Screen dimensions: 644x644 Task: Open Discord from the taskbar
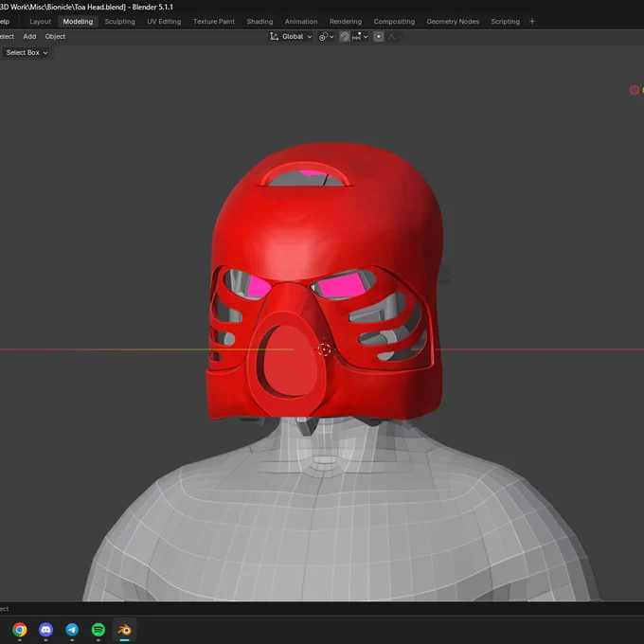46,630
